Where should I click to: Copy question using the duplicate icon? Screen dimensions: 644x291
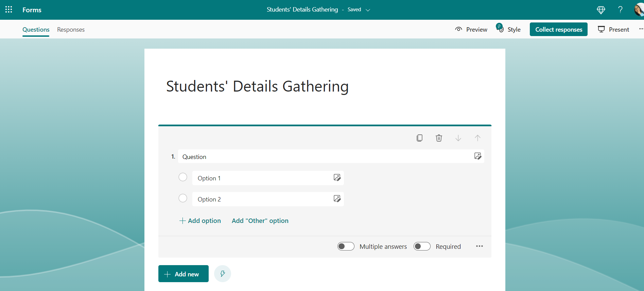click(420, 138)
